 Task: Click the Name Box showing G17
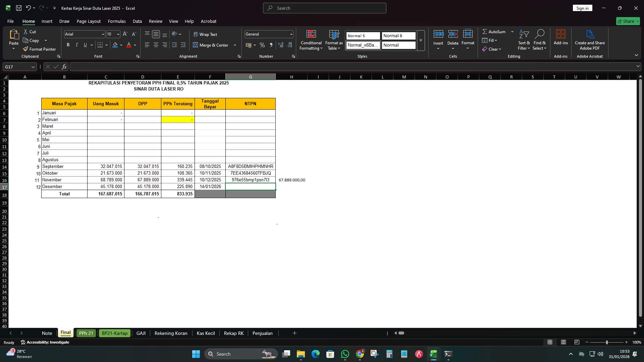17,67
